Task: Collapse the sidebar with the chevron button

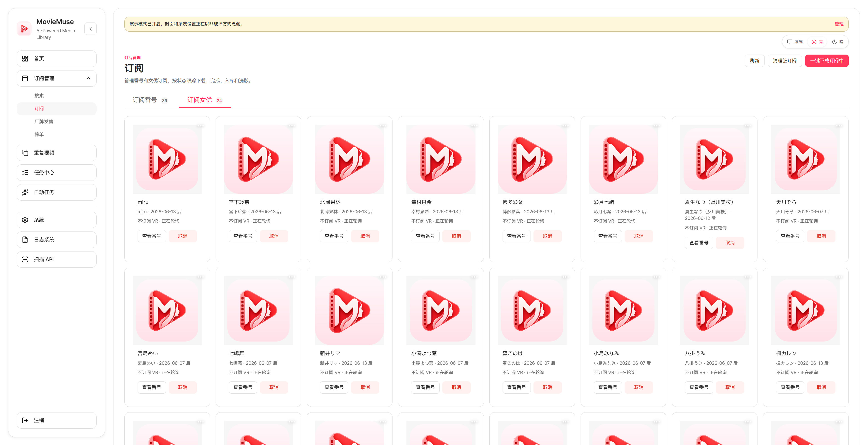Action: point(90,29)
